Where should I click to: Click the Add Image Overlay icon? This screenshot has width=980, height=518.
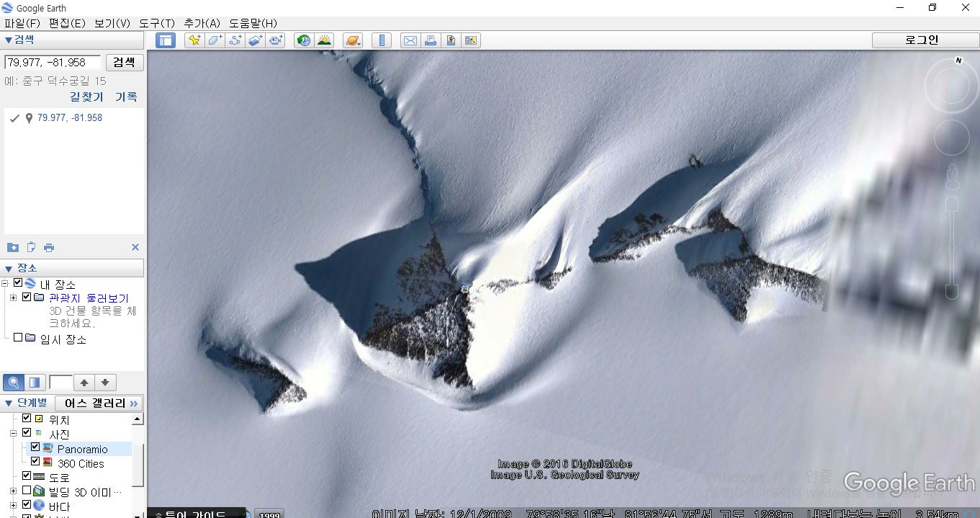click(256, 40)
